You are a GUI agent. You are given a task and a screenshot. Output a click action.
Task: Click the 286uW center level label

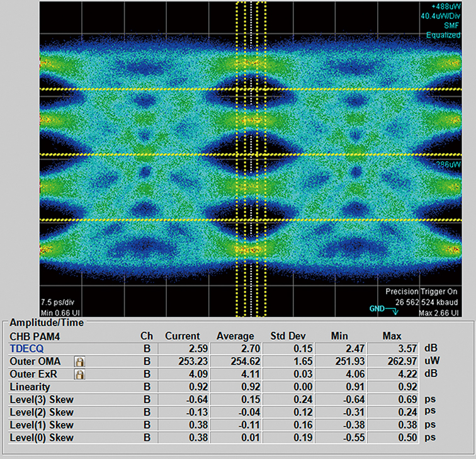pyautogui.click(x=448, y=165)
